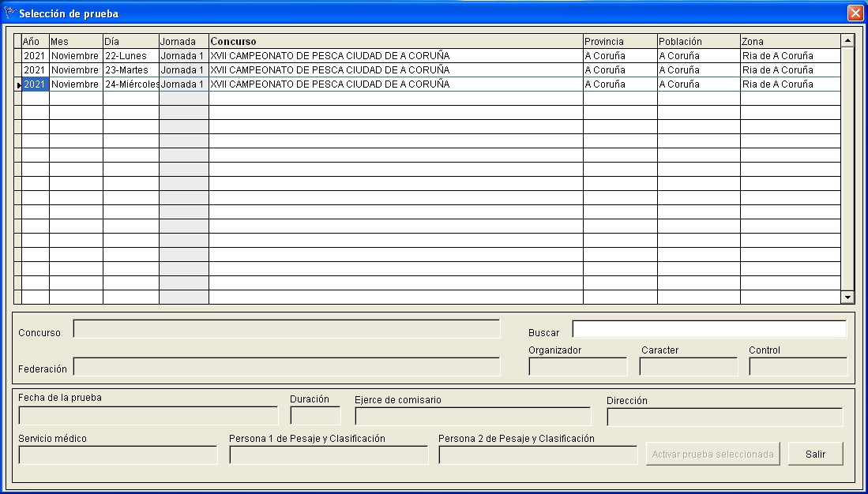Click into the Buscar search field
868x494 pixels.
point(708,328)
